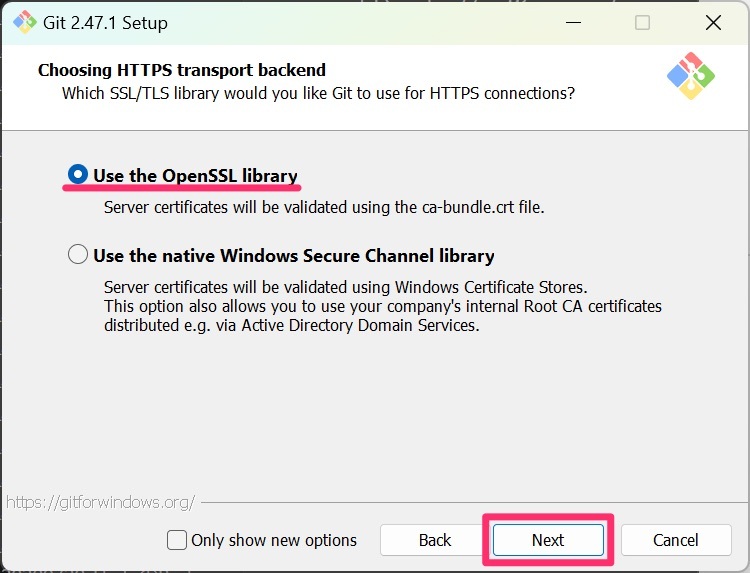Close the Git 2.47.1 Setup window
Screen dimensions: 750x573
pyautogui.click(x=713, y=22)
